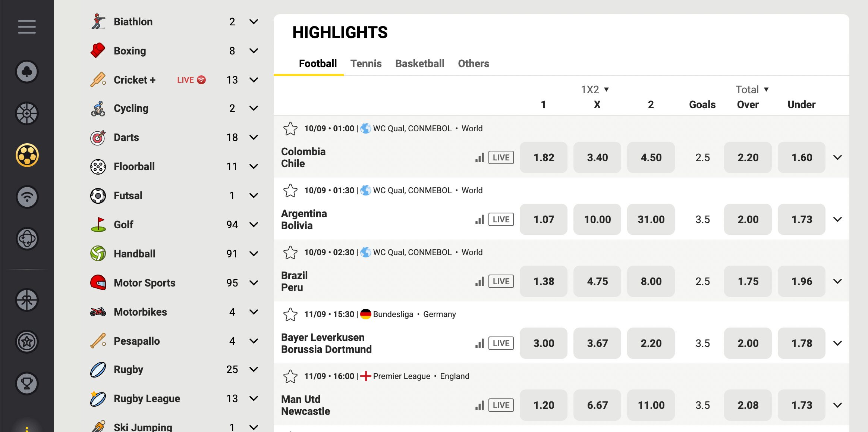Click the yellow football icon in sidebar
868x432 pixels.
click(x=27, y=155)
